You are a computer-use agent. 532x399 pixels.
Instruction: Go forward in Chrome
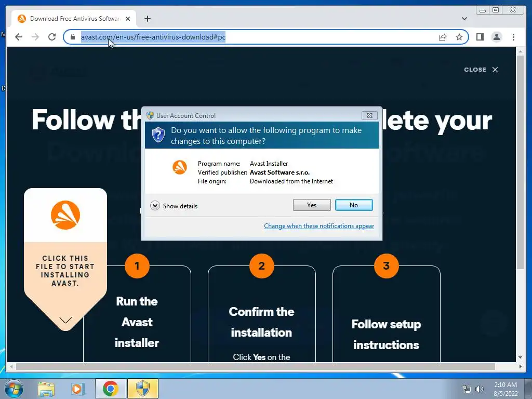pos(35,37)
